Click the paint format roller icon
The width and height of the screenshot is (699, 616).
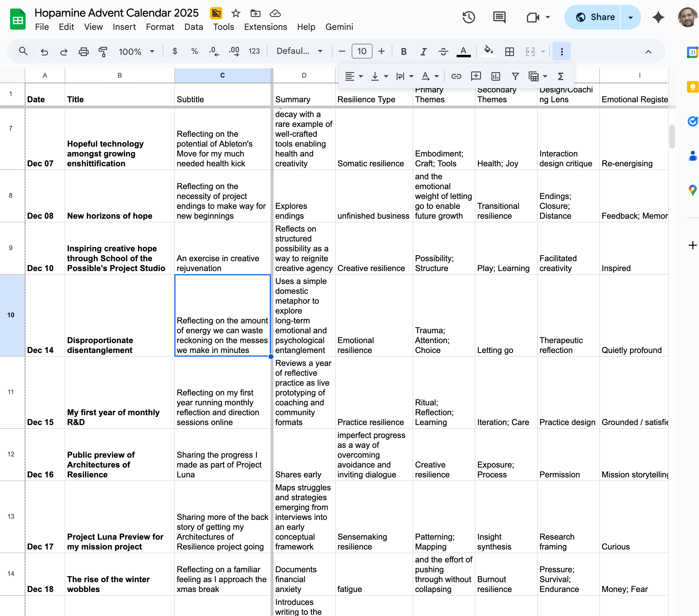pos(103,51)
